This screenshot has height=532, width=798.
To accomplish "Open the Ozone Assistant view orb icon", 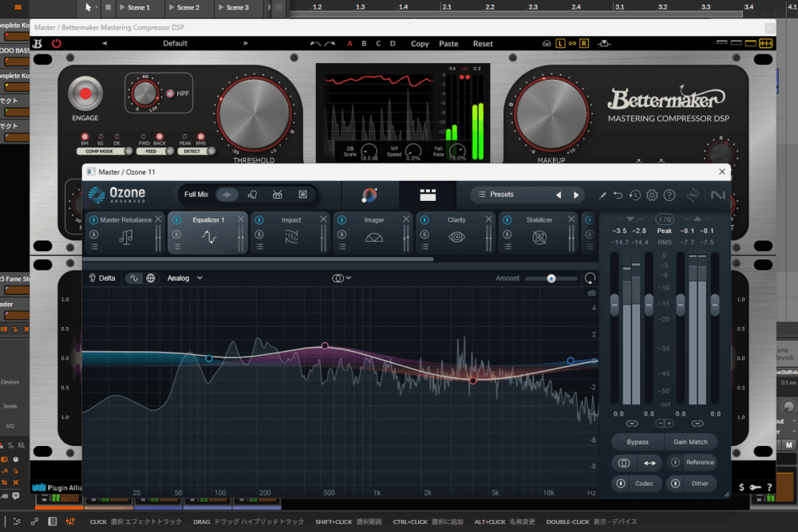I will [369, 195].
